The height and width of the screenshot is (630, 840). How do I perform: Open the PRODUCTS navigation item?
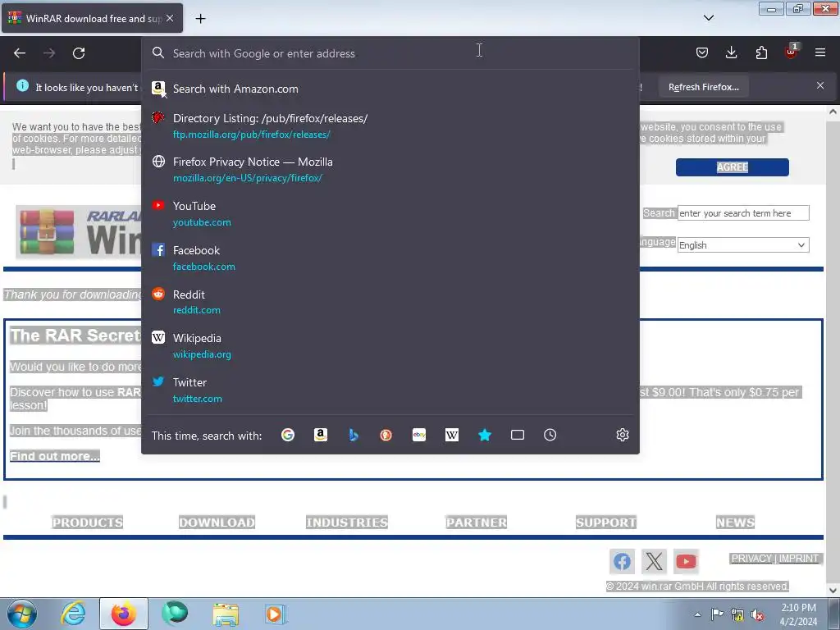click(x=87, y=523)
